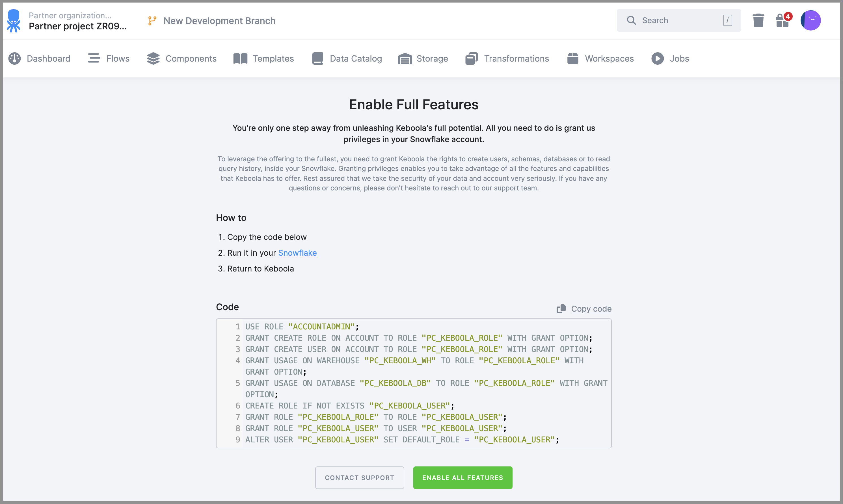Click the magnifier icon in Search
Image resolution: width=843 pixels, height=504 pixels.
point(631,20)
